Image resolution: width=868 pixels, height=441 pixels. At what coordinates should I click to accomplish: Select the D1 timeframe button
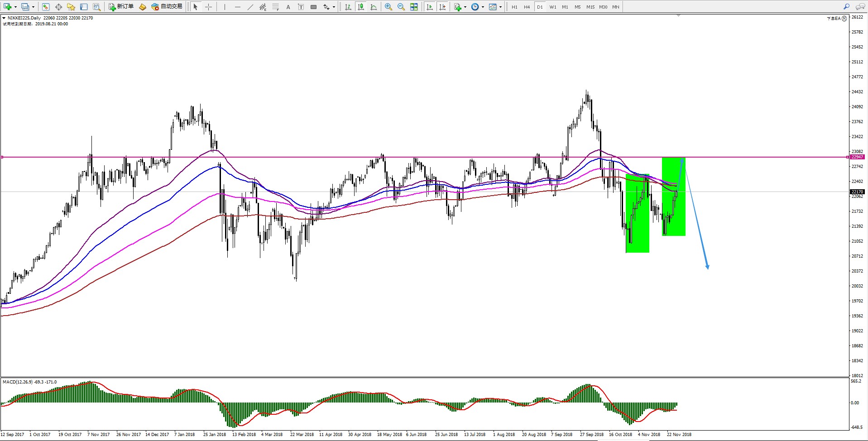point(540,7)
